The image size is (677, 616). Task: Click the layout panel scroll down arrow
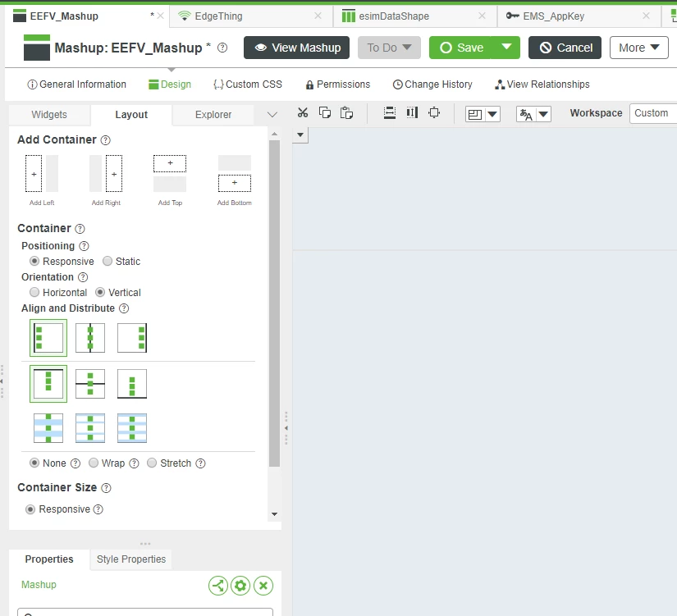pos(274,514)
